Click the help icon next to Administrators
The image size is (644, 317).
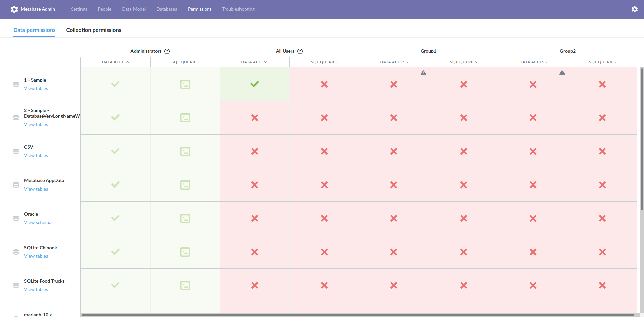pyautogui.click(x=167, y=51)
